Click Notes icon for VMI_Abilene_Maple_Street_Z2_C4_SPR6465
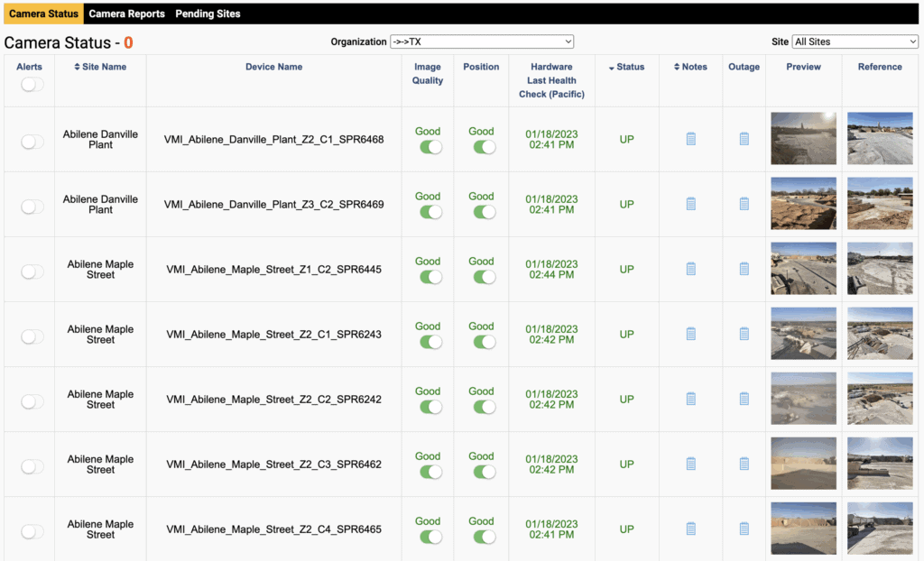The image size is (924, 561). point(691,529)
